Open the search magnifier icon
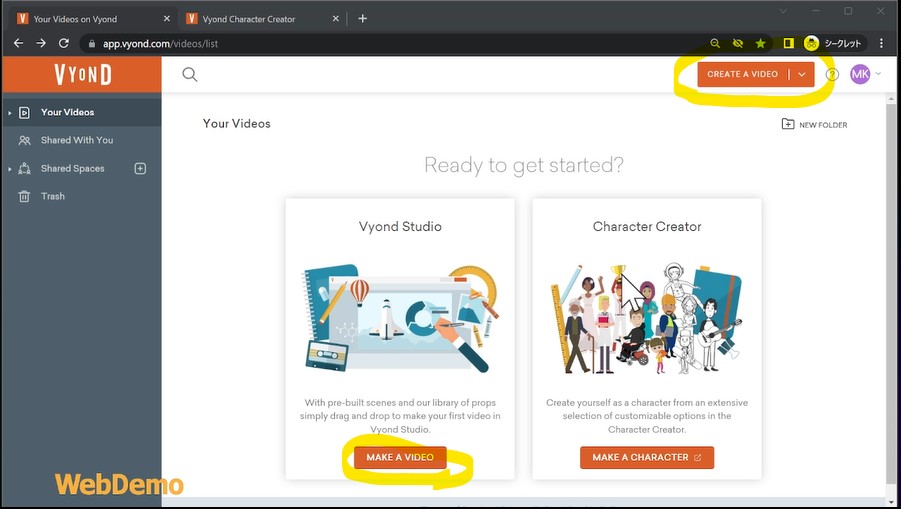The image size is (901, 509). pos(190,75)
